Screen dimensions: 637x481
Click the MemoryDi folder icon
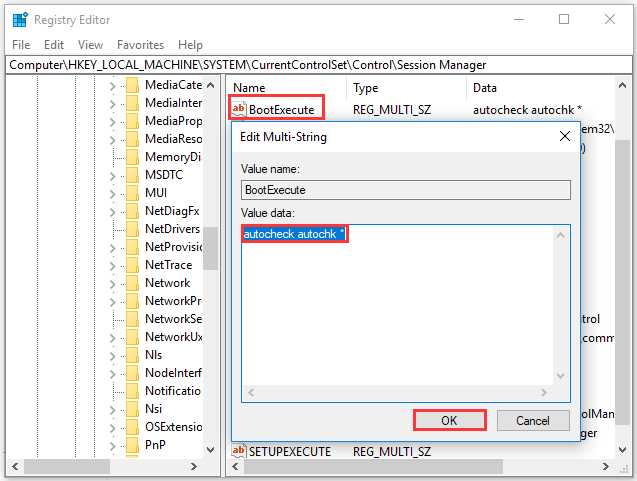(x=132, y=157)
